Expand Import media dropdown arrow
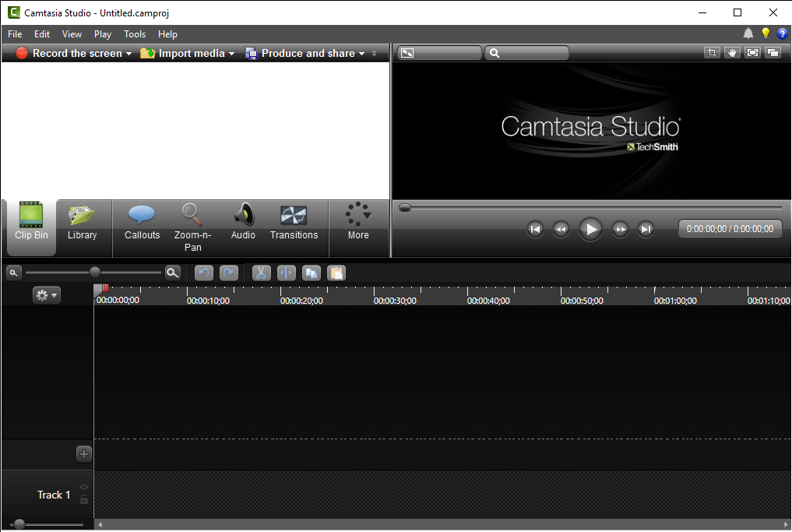The width and height of the screenshot is (792, 532). 231,54
